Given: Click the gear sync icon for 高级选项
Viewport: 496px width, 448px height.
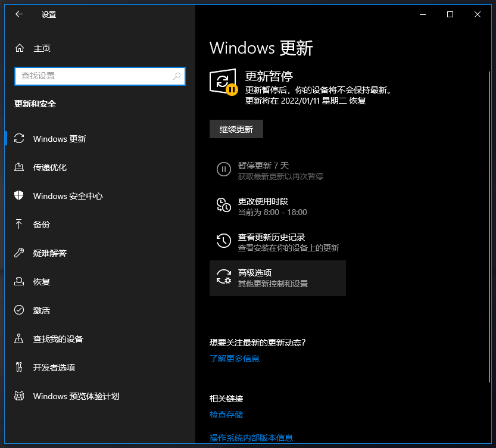Looking at the screenshot, I should click(x=224, y=276).
